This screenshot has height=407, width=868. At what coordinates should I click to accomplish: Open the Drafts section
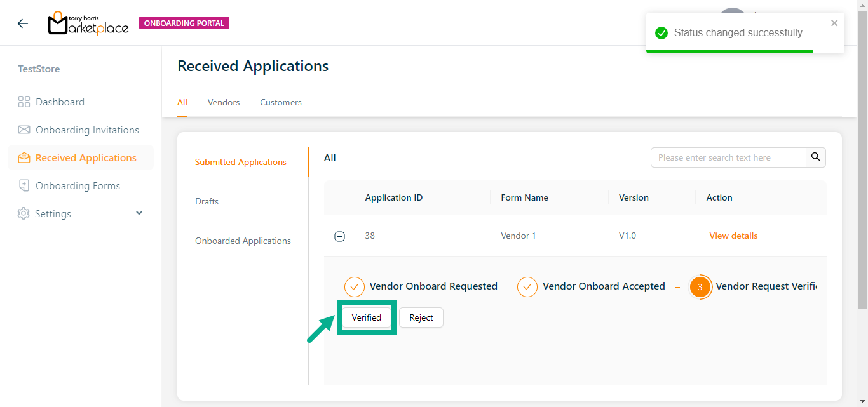click(x=207, y=201)
